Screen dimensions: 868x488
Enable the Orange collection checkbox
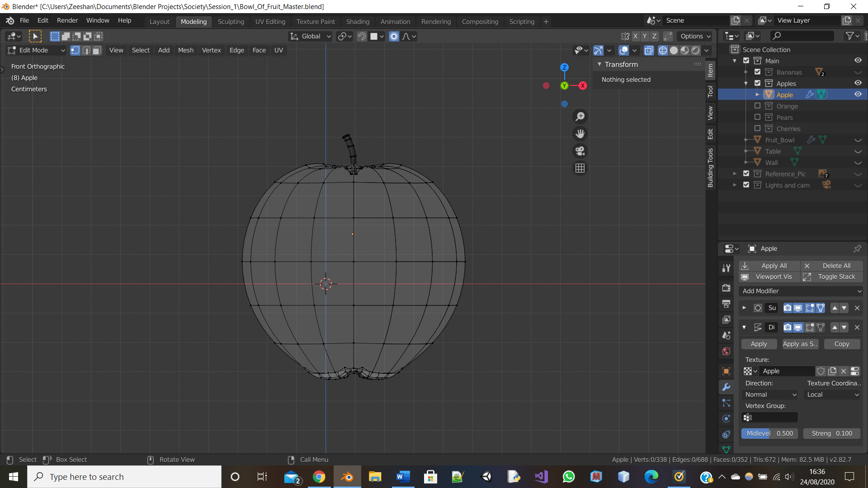(758, 106)
